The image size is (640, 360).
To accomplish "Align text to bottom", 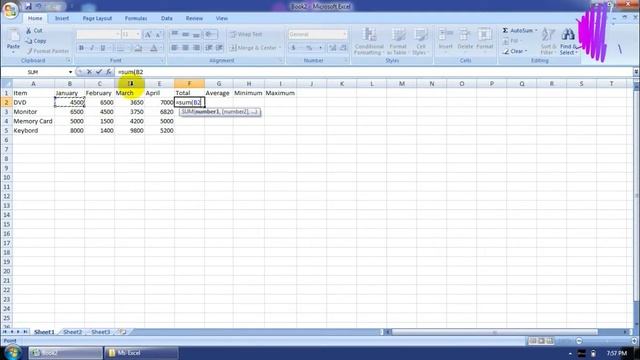I will tap(196, 35).
